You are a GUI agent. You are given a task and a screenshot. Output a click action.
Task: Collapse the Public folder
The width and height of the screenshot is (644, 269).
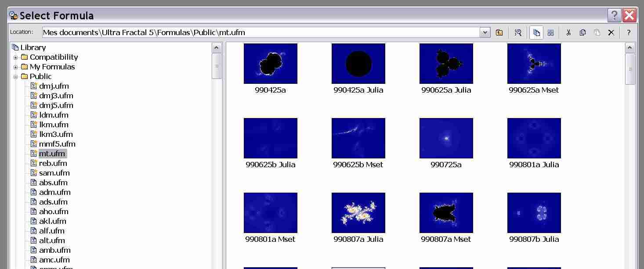pos(16,77)
